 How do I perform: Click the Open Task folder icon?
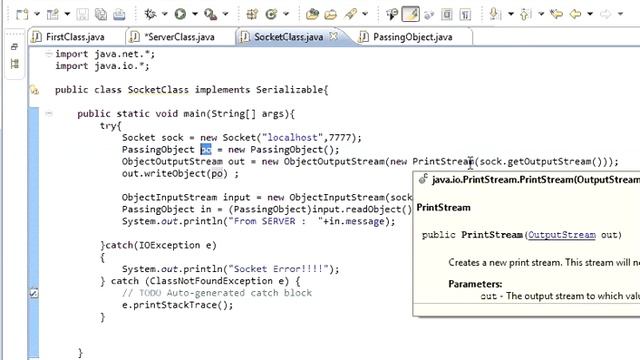[x=331, y=14]
